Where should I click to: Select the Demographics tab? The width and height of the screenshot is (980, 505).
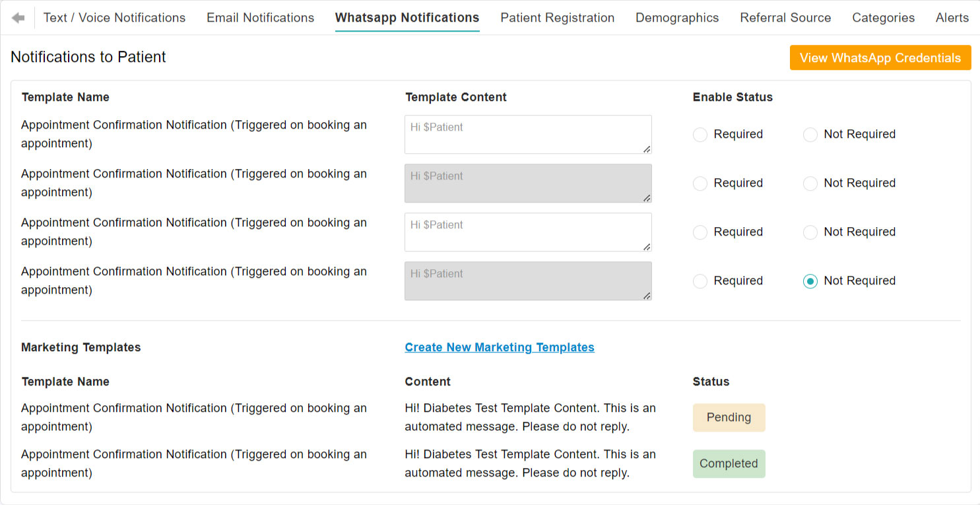(x=677, y=18)
